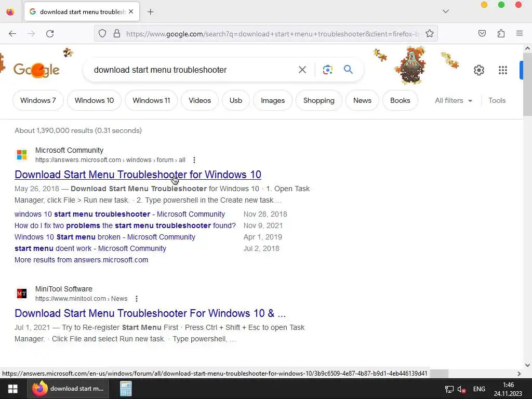532x399 pixels.
Task: Select the Windows 7 filter chip
Action: tap(38, 100)
